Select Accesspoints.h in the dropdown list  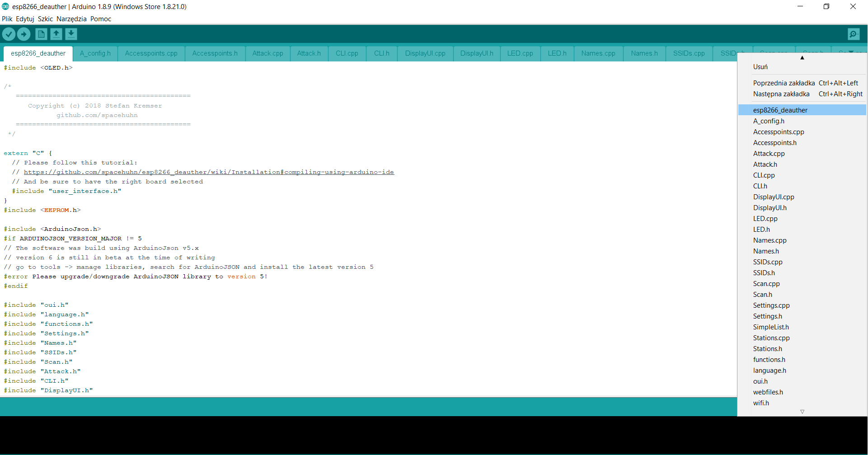coord(802,143)
